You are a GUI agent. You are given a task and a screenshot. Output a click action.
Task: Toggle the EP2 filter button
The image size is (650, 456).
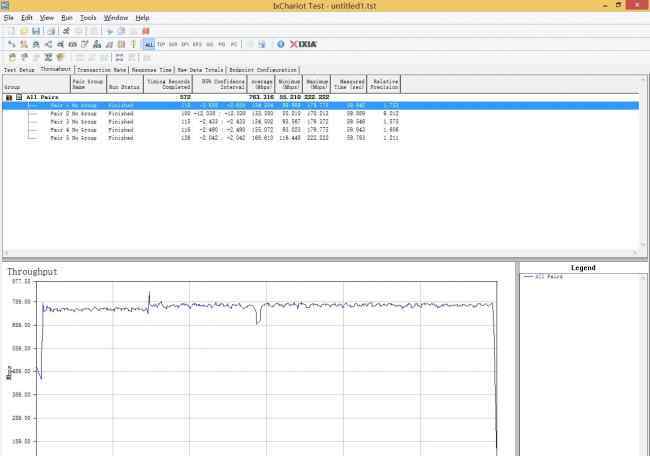click(197, 44)
